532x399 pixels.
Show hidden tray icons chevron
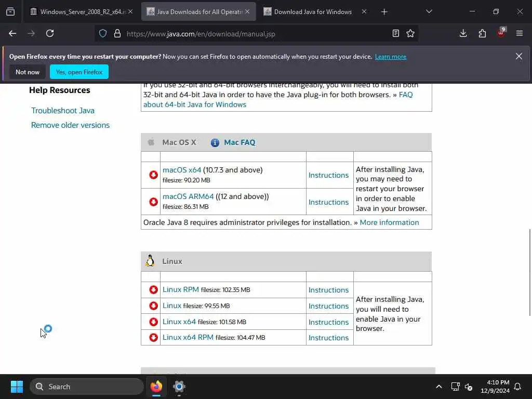[438, 387]
